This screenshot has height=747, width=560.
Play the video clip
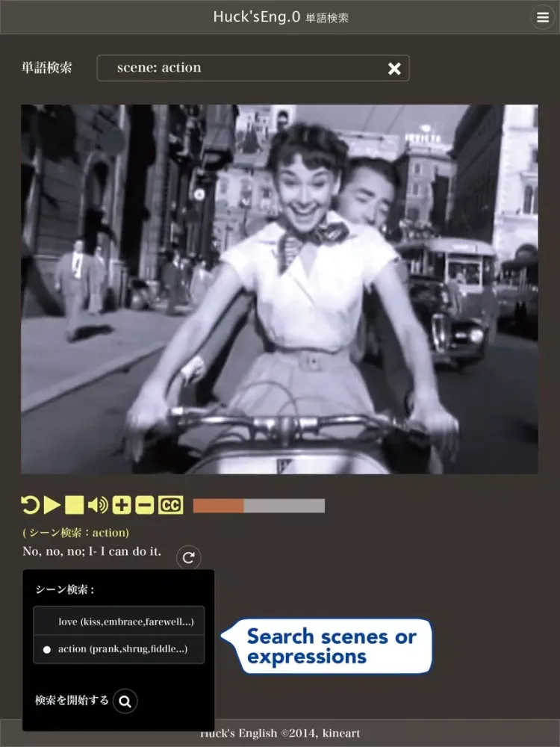tap(52, 505)
